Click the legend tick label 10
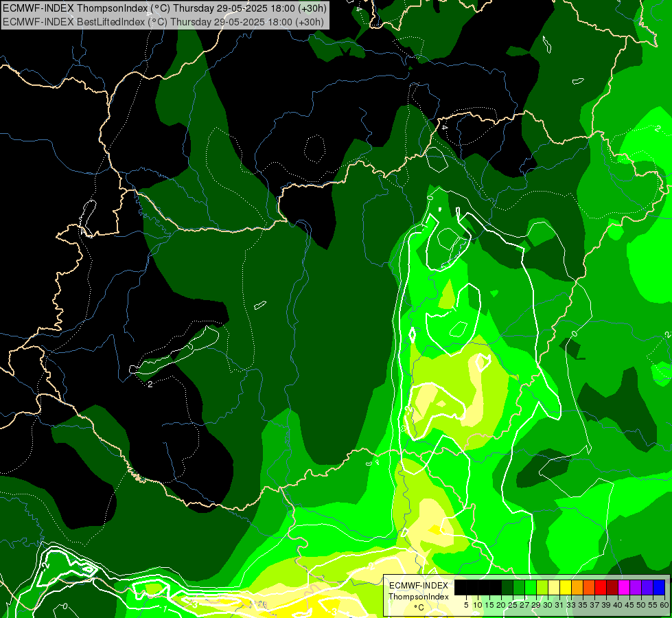This screenshot has height=618, width=672. (x=478, y=605)
